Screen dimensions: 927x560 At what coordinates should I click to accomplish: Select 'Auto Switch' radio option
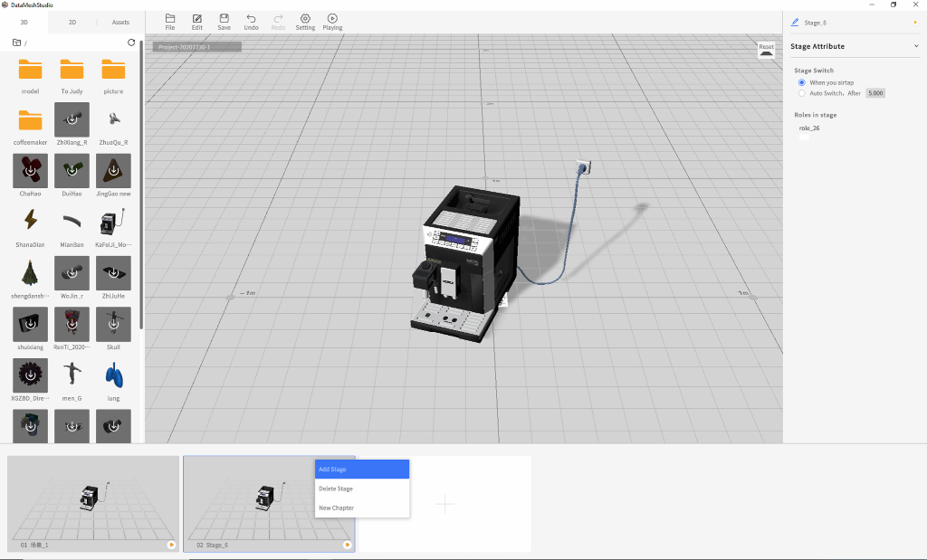click(x=802, y=93)
